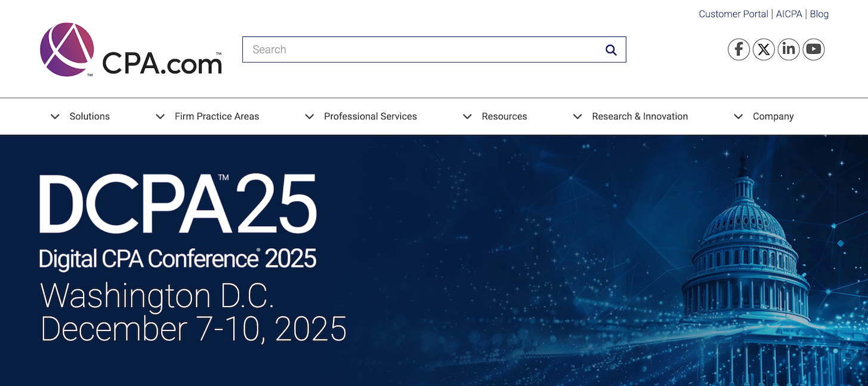Open the LinkedIn social icon
Image resolution: width=868 pixels, height=386 pixels.
[x=789, y=49]
